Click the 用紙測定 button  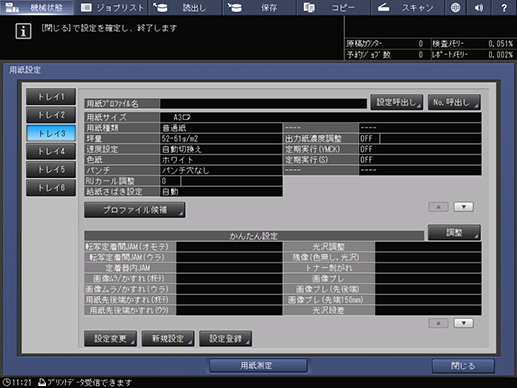click(258, 366)
